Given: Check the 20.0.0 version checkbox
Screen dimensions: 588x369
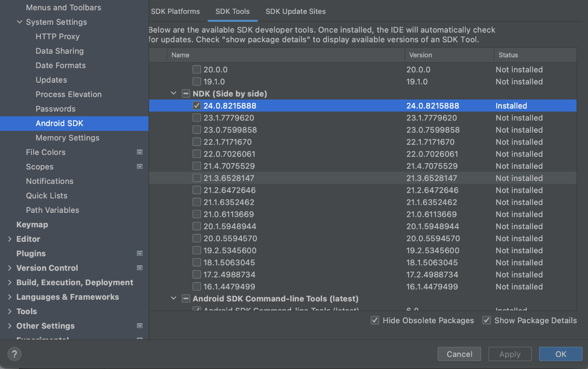Looking at the screenshot, I should click(x=197, y=70).
